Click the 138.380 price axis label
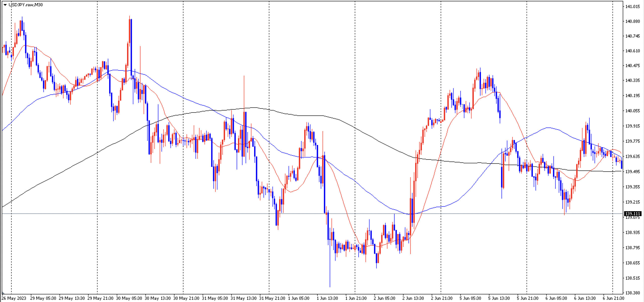The height and width of the screenshot is (302, 644). point(632,293)
